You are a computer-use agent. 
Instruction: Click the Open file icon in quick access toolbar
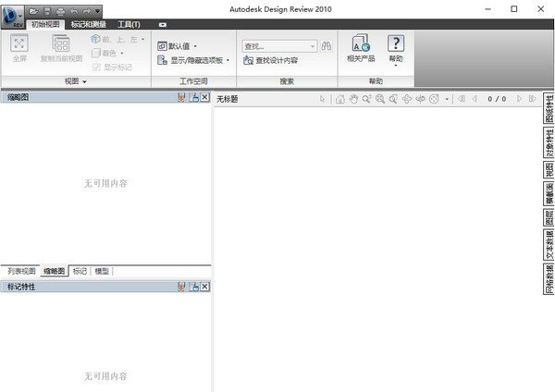click(33, 12)
